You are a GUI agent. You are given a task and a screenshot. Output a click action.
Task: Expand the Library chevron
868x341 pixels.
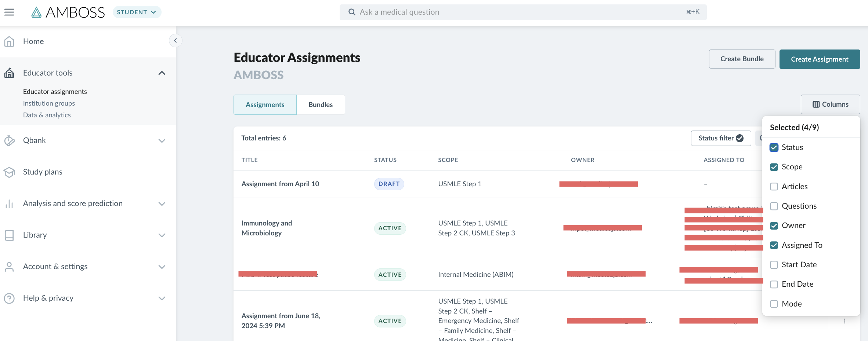click(x=162, y=235)
